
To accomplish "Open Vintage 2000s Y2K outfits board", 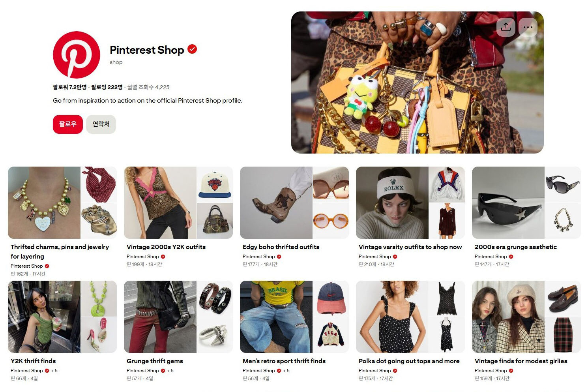I will 166,247.
